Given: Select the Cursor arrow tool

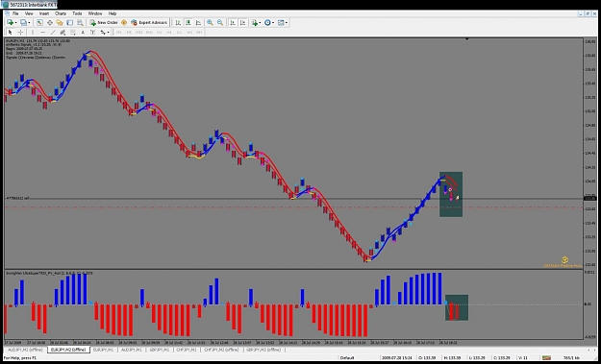Looking at the screenshot, I should pos(11,32).
